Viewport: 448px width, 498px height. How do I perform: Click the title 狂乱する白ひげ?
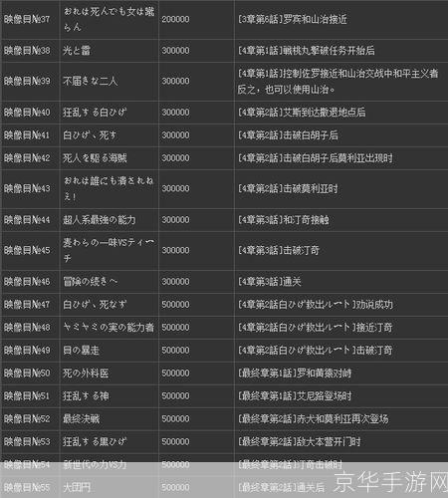tap(95, 113)
